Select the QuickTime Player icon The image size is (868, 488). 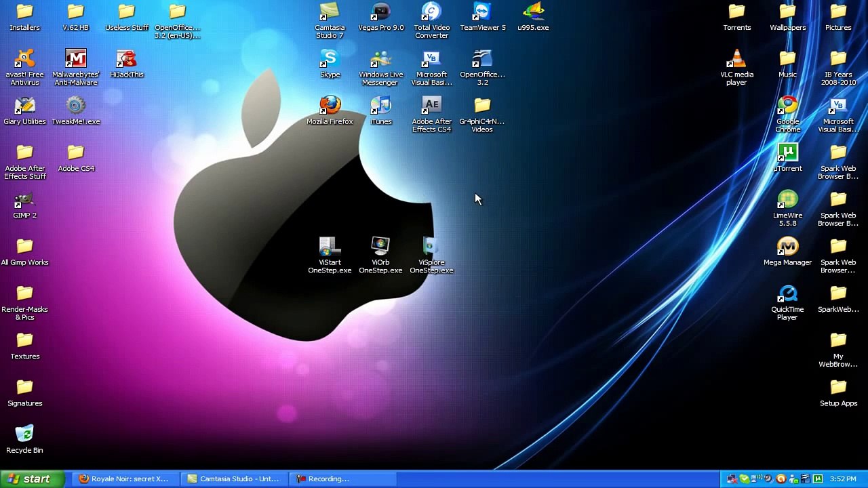(x=787, y=302)
